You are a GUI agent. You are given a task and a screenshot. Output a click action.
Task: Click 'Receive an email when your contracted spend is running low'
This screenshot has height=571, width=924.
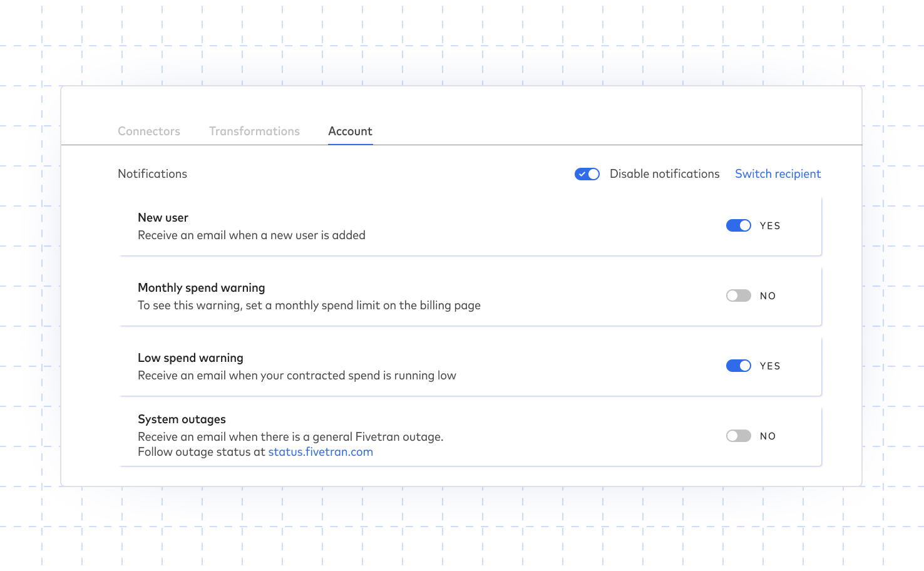pyautogui.click(x=297, y=376)
